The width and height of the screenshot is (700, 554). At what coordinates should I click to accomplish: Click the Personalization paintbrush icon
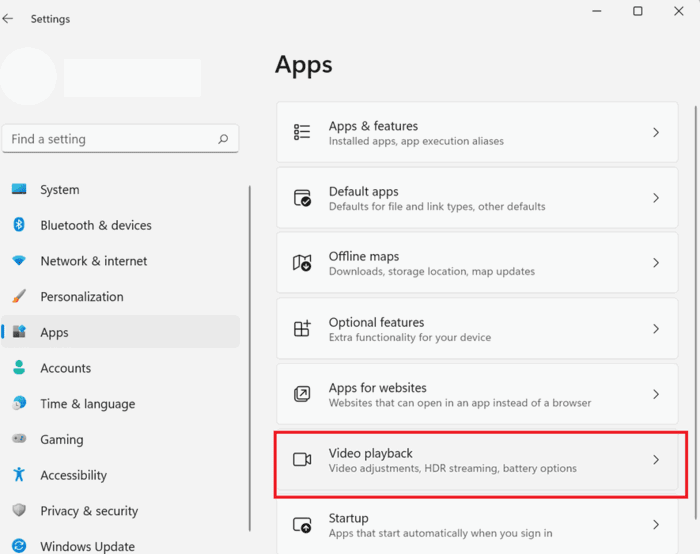(19, 296)
